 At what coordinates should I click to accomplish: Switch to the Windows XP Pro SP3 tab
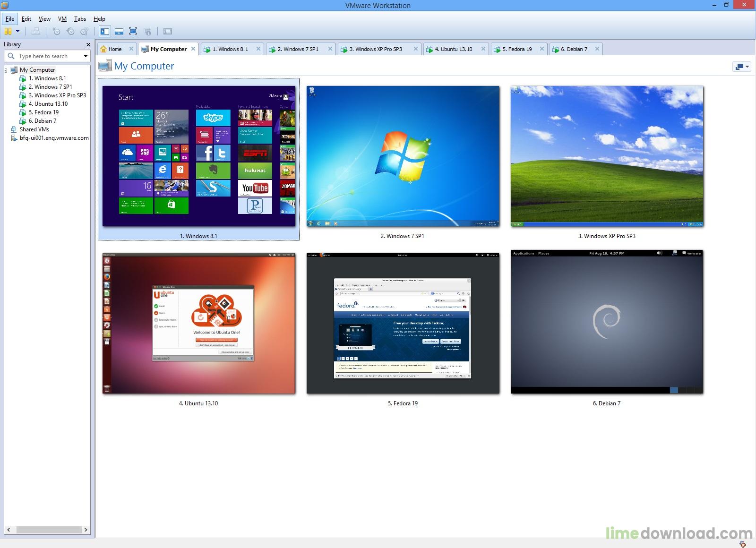coord(375,49)
